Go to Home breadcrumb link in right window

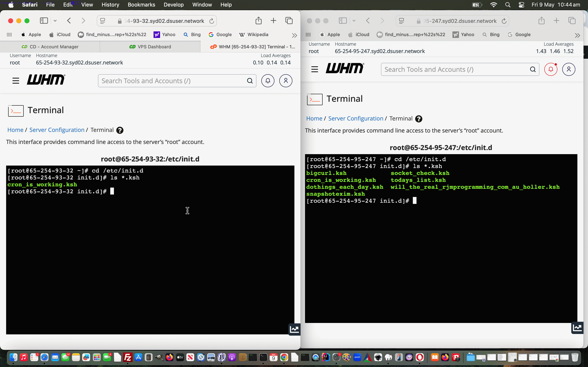[x=314, y=118]
